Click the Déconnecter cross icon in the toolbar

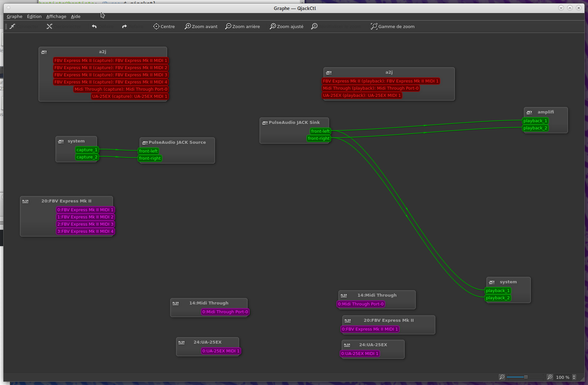coord(50,26)
